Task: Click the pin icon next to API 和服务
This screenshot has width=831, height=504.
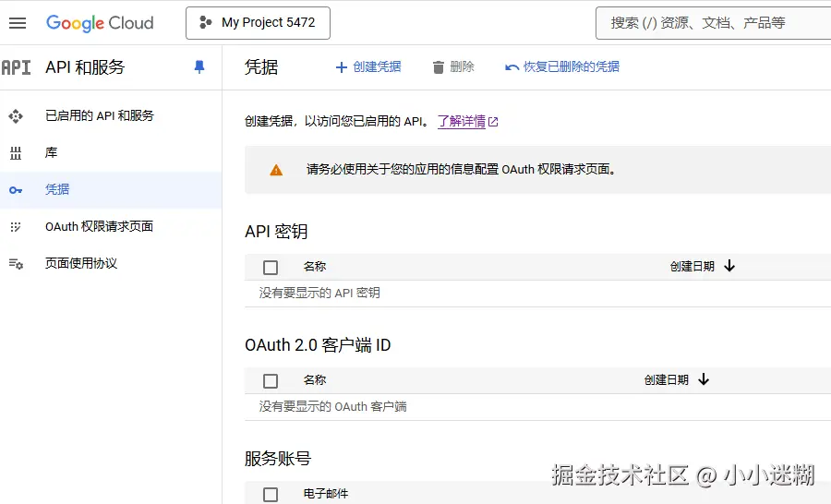Action: pyautogui.click(x=199, y=66)
